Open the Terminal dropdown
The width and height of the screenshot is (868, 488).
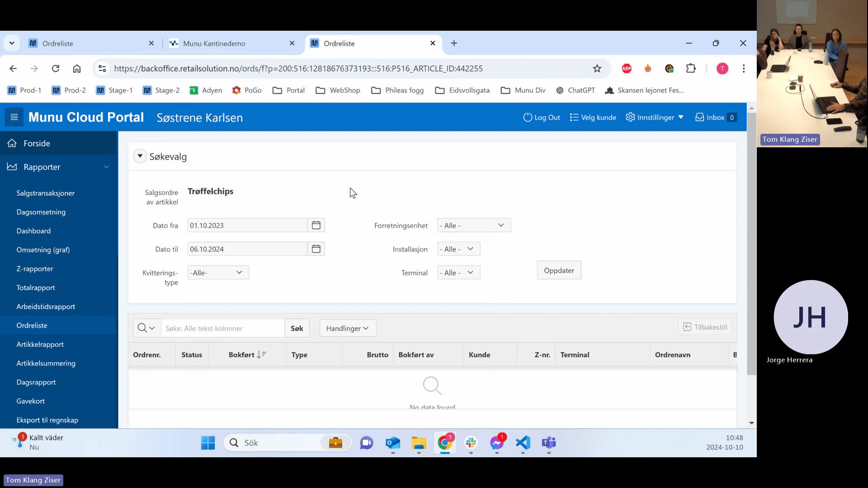[458, 272]
